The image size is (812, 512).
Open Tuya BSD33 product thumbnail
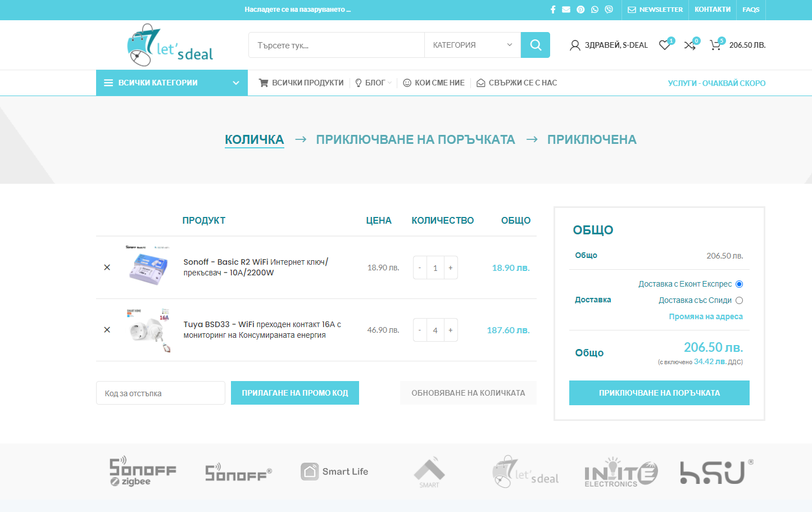click(148, 330)
